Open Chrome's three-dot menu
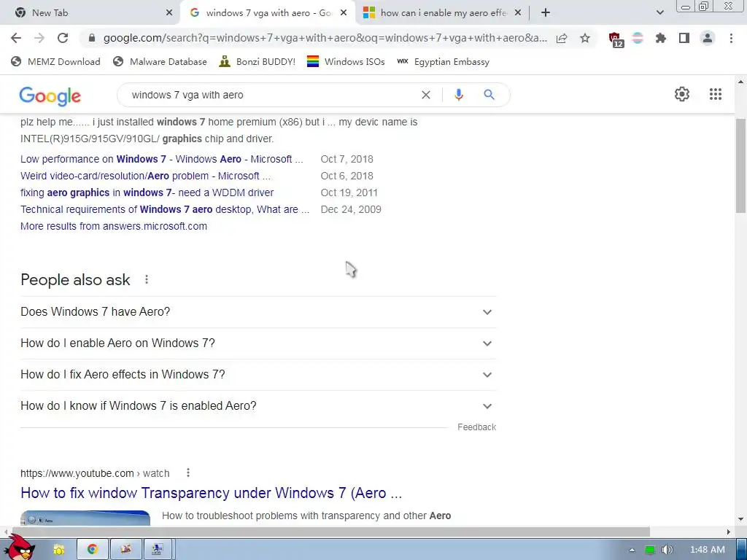 click(x=731, y=38)
